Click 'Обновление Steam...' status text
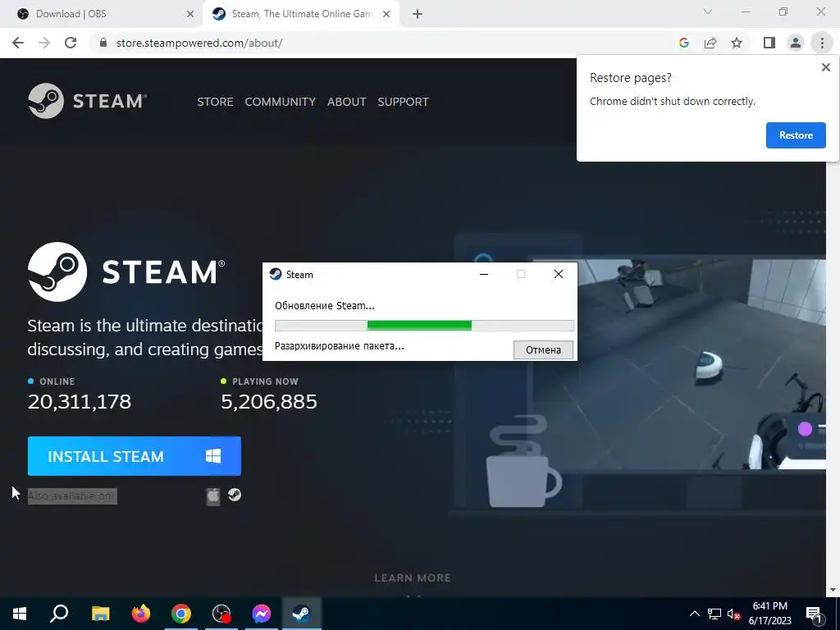This screenshot has height=630, width=840. (x=325, y=306)
